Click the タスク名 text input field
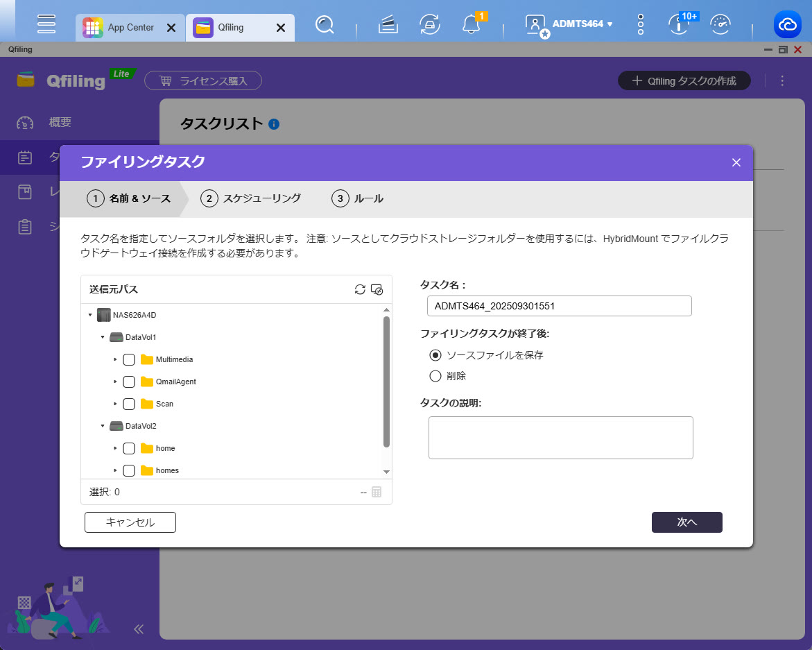The image size is (812, 650). 559,306
